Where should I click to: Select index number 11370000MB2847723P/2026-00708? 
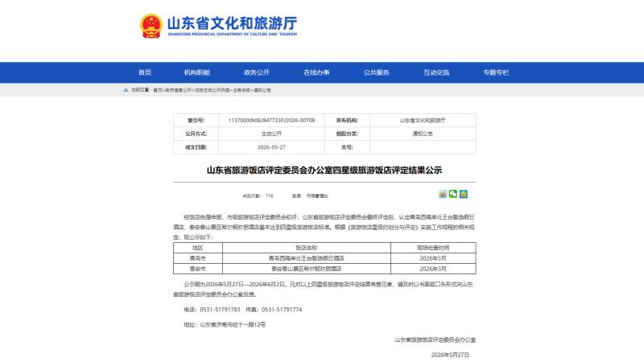coord(271,120)
